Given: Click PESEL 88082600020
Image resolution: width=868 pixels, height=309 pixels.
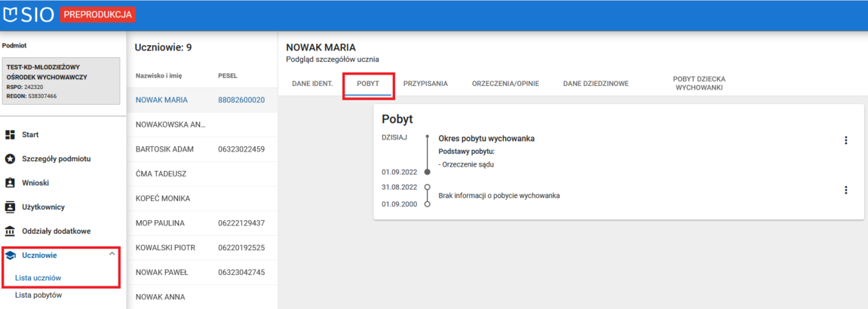Looking at the screenshot, I should tap(241, 100).
